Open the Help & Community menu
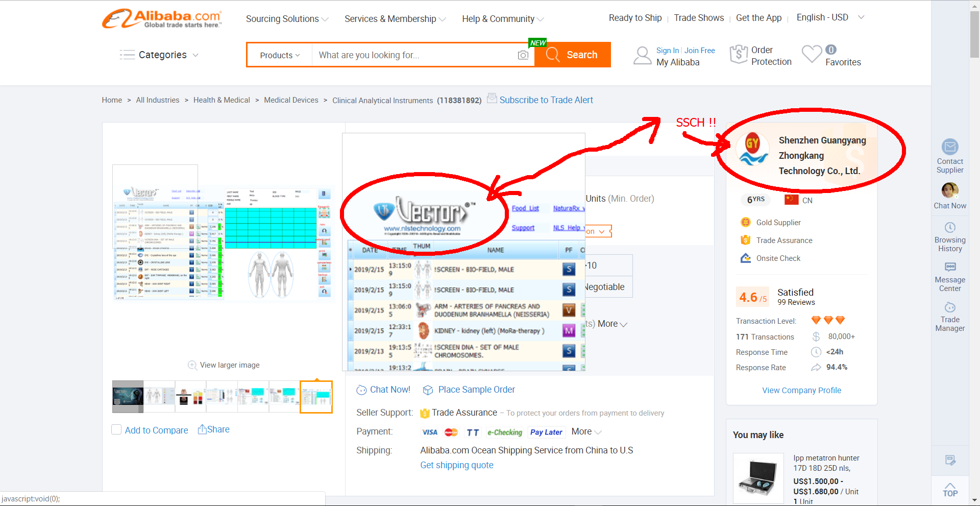The image size is (980, 506). [x=503, y=19]
